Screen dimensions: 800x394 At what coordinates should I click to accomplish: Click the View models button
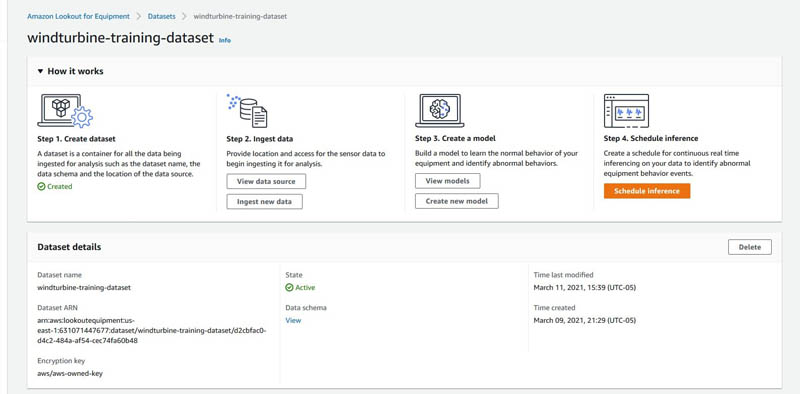447,181
